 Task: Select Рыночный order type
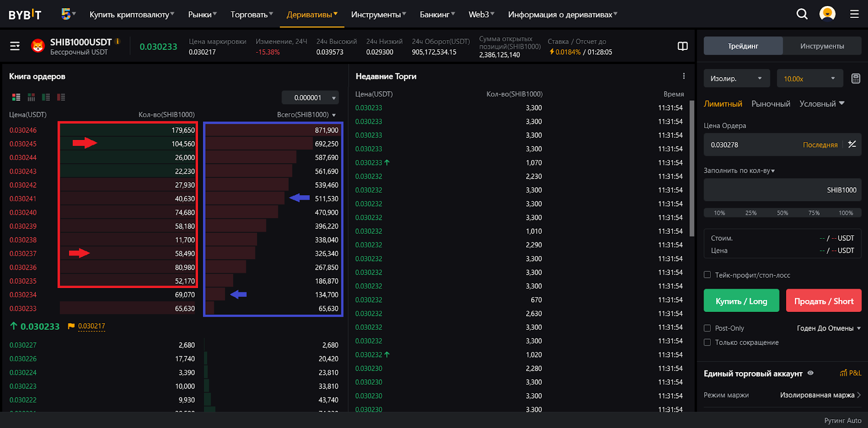coord(771,104)
